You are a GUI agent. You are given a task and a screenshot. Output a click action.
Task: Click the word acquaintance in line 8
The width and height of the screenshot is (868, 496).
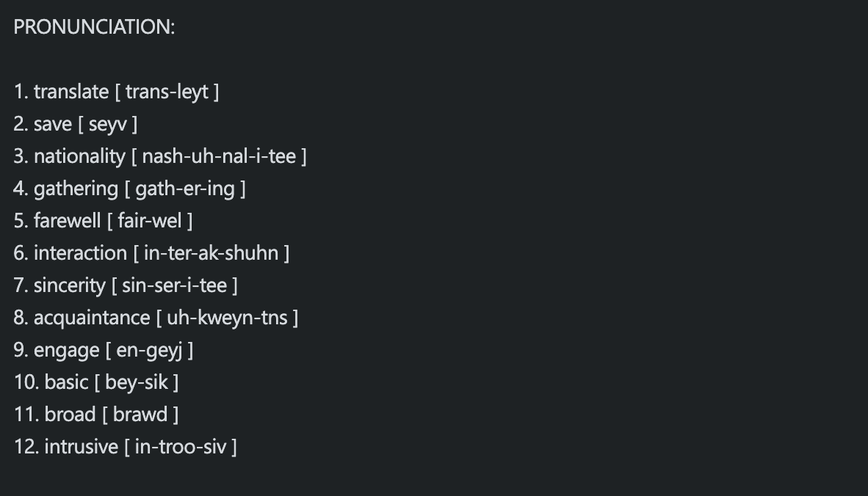point(92,318)
